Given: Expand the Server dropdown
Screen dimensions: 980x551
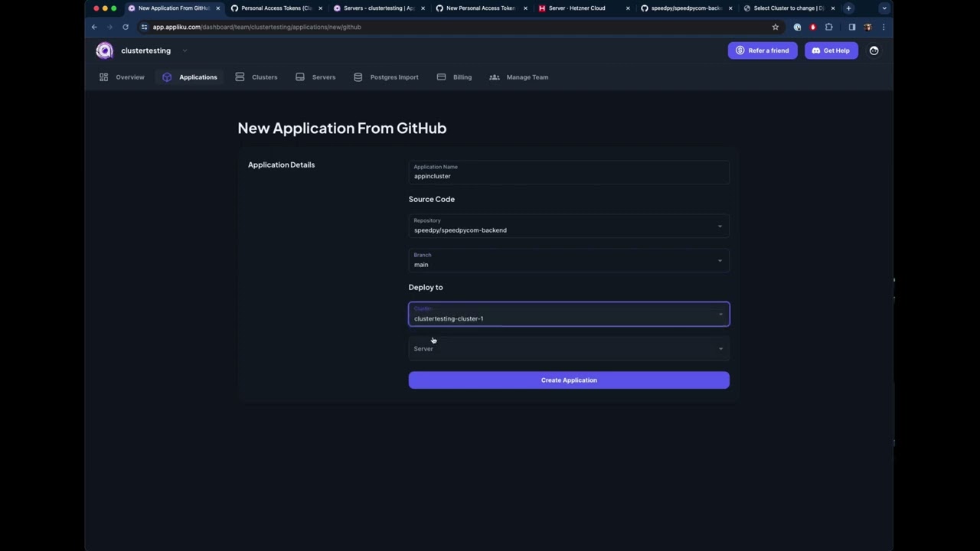Looking at the screenshot, I should (x=569, y=349).
